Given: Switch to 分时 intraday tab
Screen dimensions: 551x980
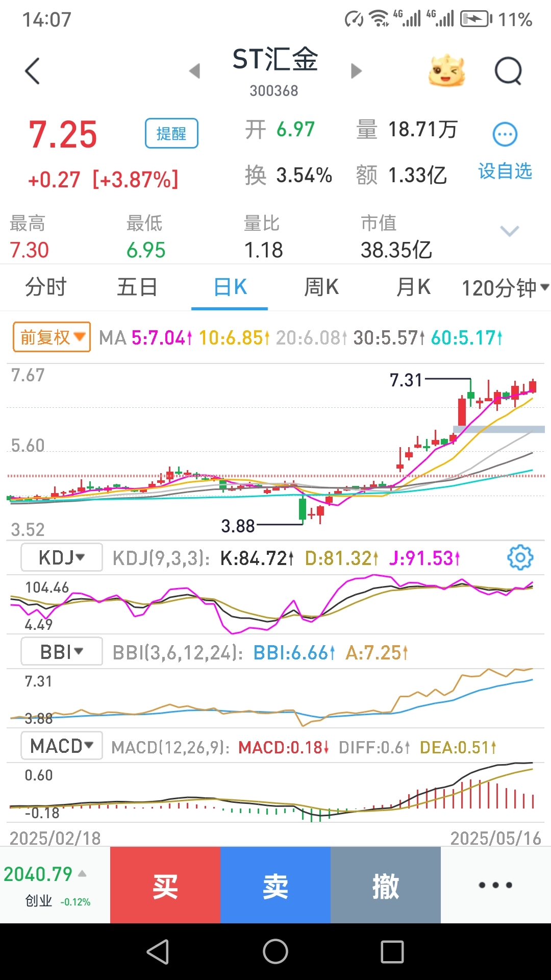Looking at the screenshot, I should click(x=46, y=287).
